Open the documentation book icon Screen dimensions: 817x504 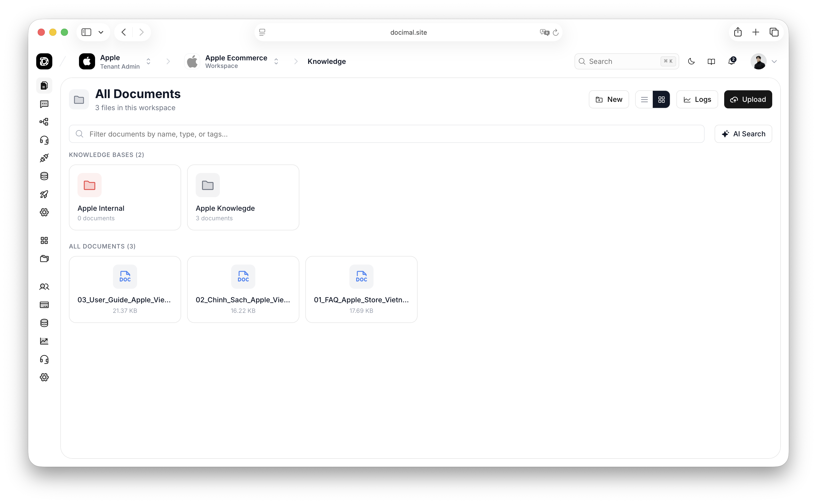pos(711,61)
